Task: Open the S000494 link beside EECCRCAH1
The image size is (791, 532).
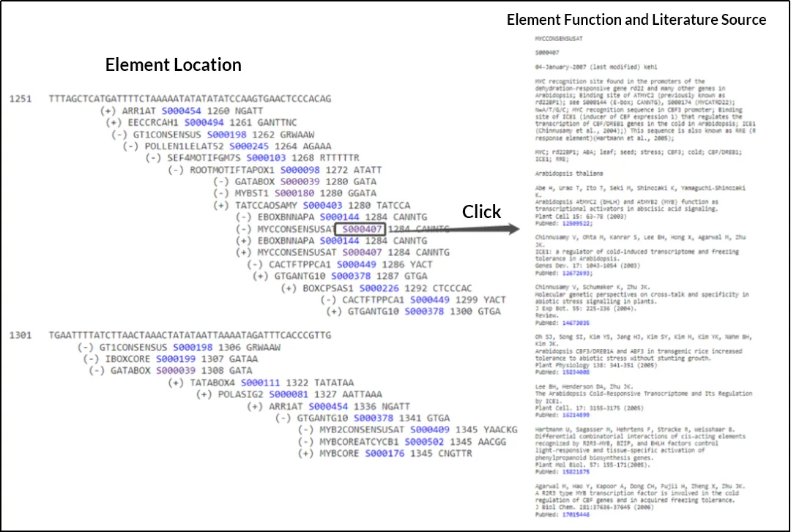Action: (x=204, y=122)
